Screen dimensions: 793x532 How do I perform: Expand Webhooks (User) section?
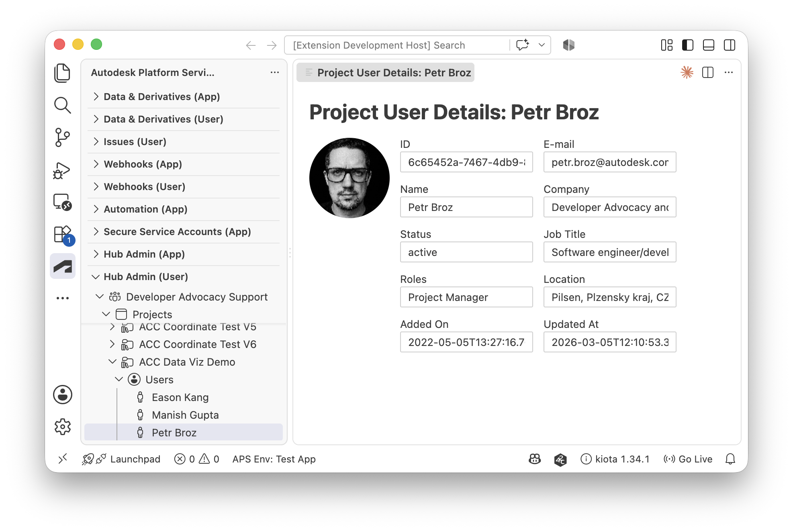pyautogui.click(x=184, y=186)
